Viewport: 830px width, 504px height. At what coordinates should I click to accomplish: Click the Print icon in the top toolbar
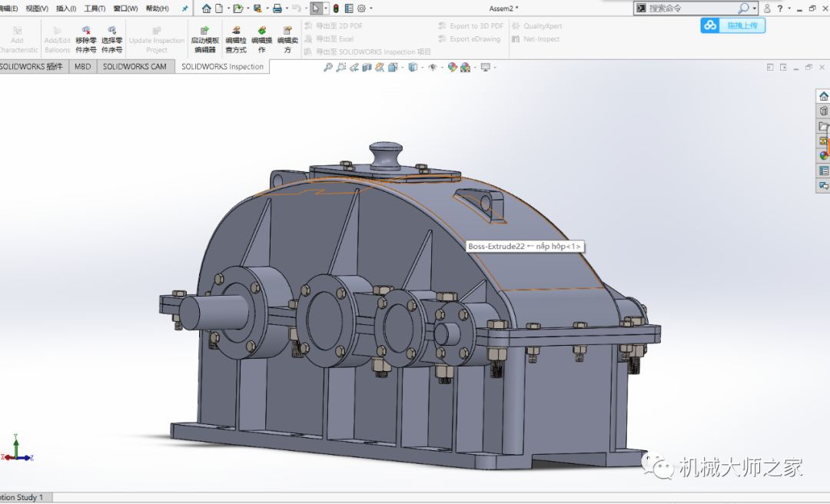[x=277, y=8]
